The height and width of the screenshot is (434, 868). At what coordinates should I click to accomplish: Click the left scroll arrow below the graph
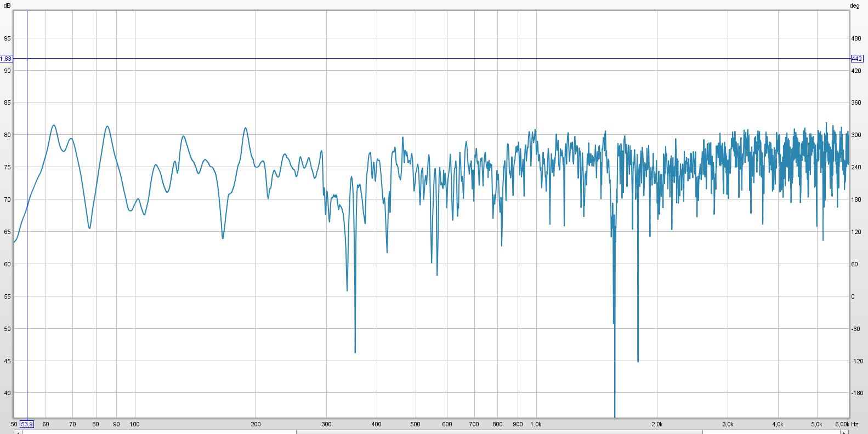point(18,432)
